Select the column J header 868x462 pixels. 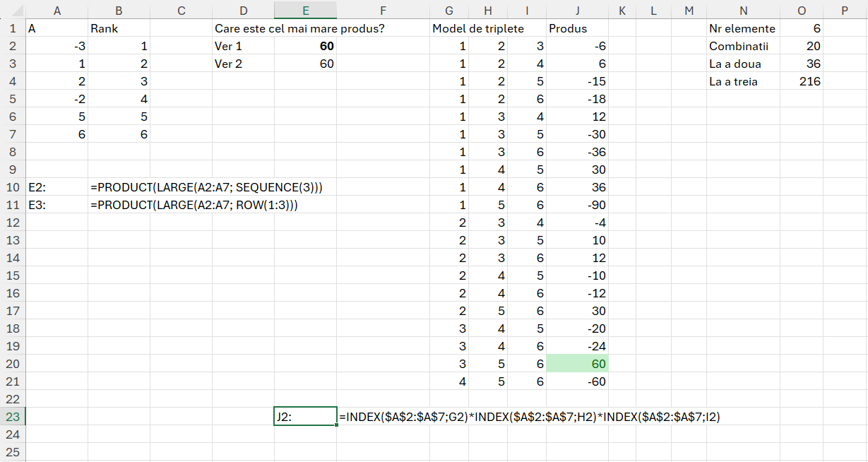(x=578, y=11)
